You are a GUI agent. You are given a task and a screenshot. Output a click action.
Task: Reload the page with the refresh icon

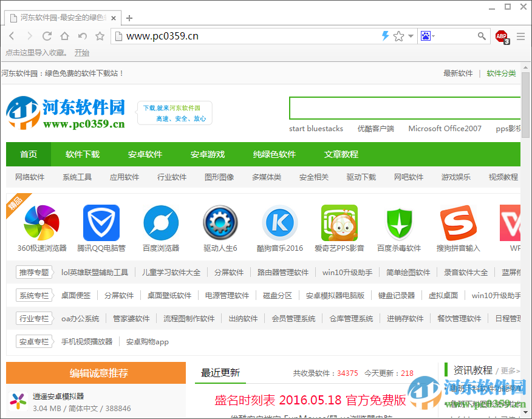[47, 36]
